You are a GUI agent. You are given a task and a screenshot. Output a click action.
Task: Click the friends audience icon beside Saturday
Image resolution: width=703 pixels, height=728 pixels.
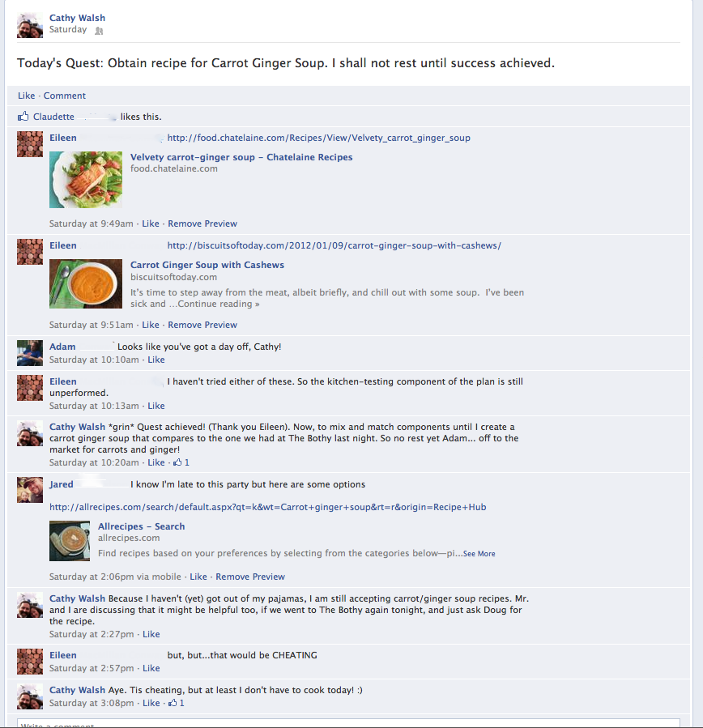point(99,31)
